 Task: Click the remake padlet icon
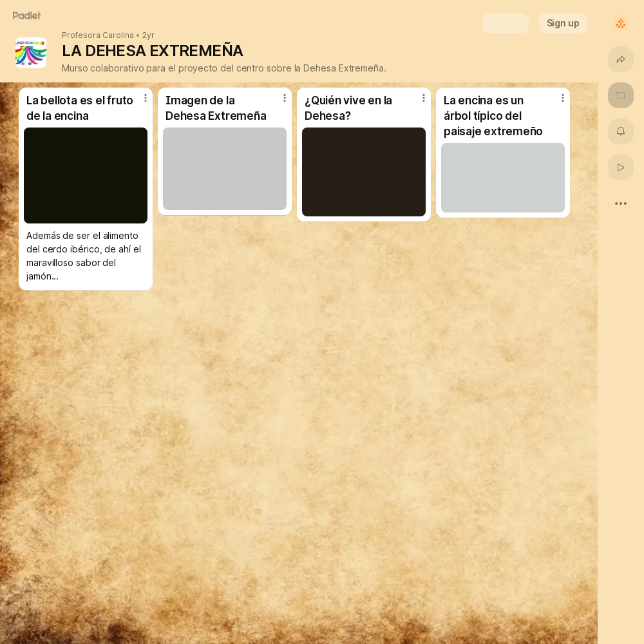click(621, 95)
